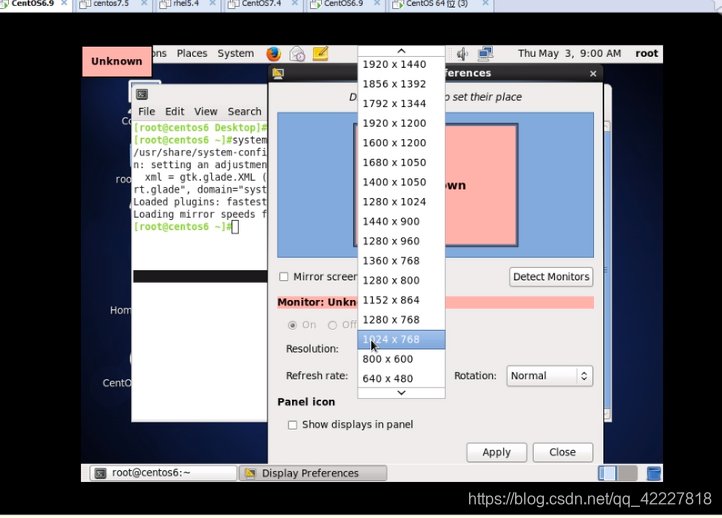Click the clock Thu May 3 9:00 AM
Image resolution: width=722 pixels, height=518 pixels.
[569, 53]
